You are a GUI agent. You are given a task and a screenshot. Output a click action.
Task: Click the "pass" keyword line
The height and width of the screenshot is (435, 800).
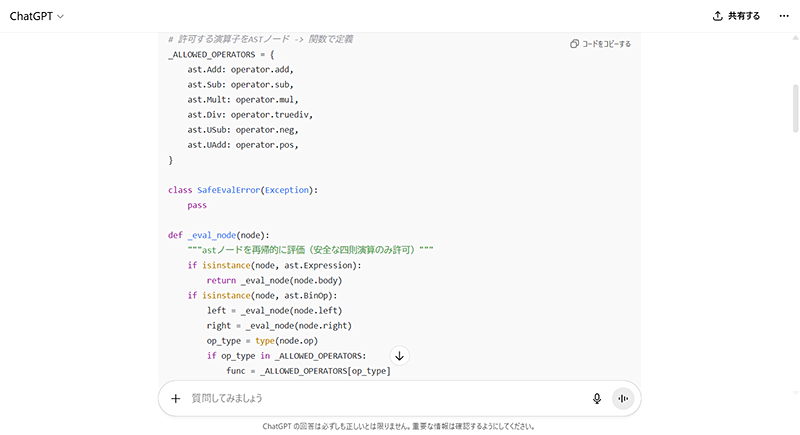tap(197, 205)
